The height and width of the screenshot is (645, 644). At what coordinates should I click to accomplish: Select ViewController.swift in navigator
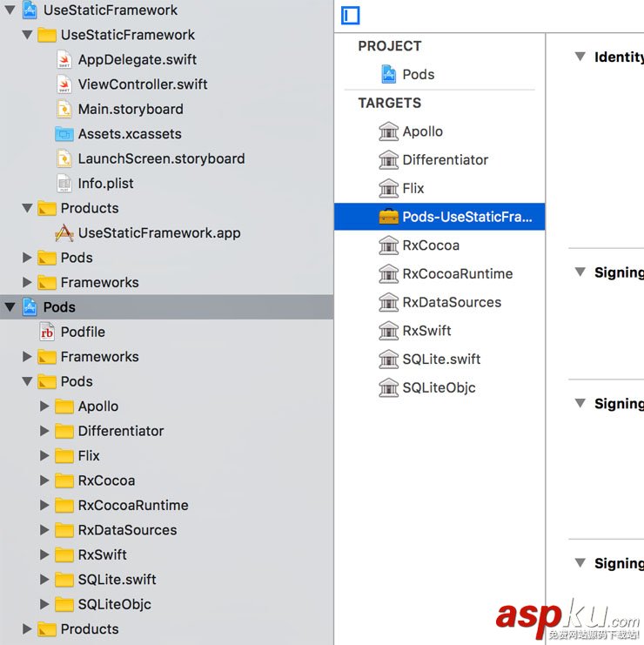tap(143, 84)
